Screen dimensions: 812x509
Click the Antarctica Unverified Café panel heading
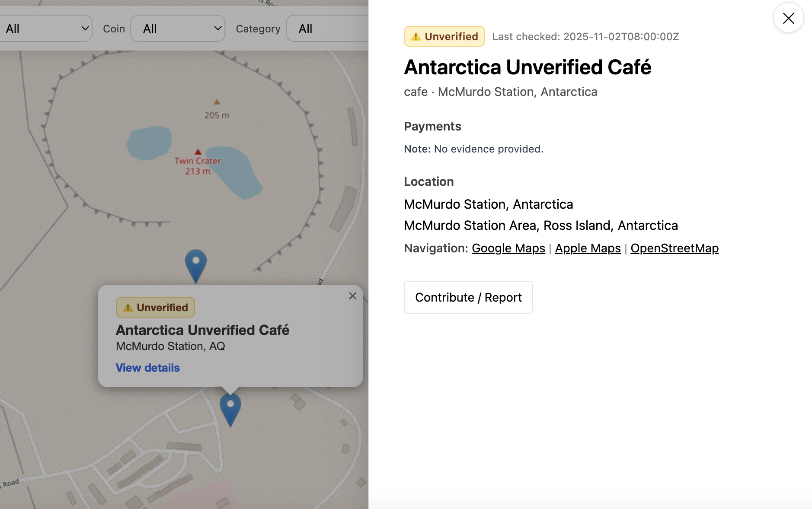(x=527, y=67)
